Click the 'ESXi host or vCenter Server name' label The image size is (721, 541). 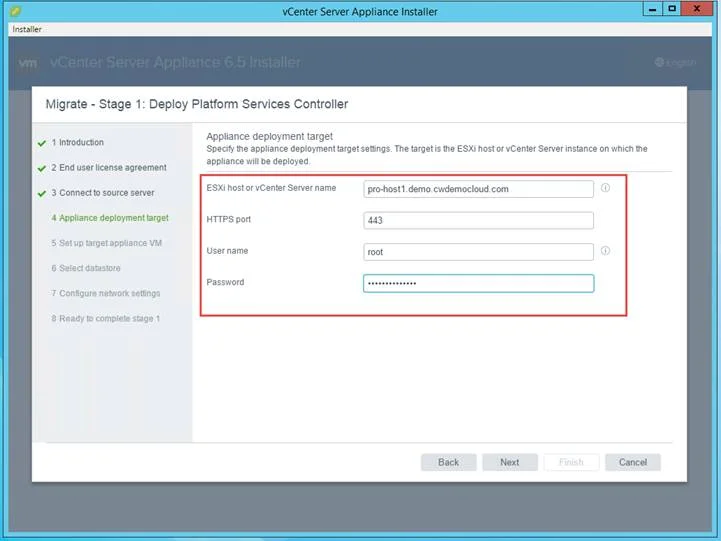tap(271, 188)
